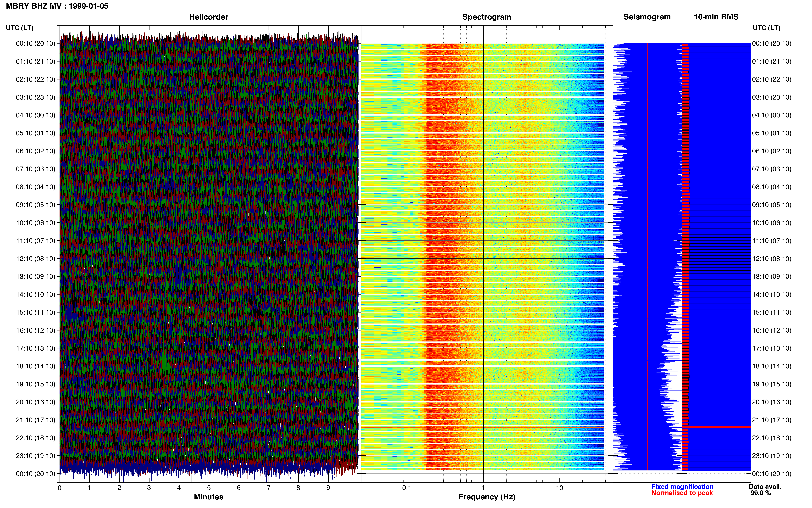Click left time label 16:10 (12:10)

pyautogui.click(x=36, y=330)
